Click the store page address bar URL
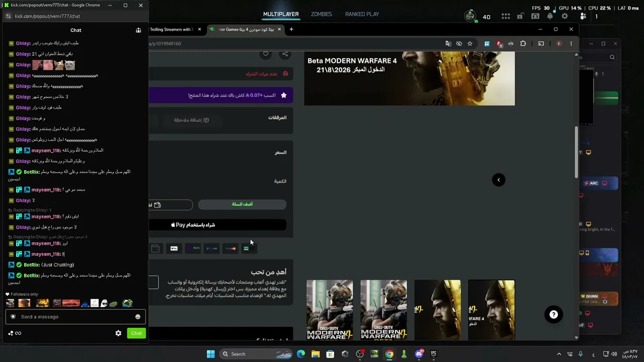Viewport: 644px width, 362px height. click(x=165, y=44)
